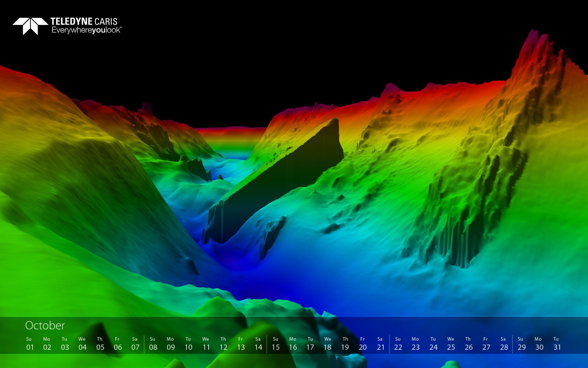Click the 'Everywhereyoulook' tagline

tap(86, 30)
